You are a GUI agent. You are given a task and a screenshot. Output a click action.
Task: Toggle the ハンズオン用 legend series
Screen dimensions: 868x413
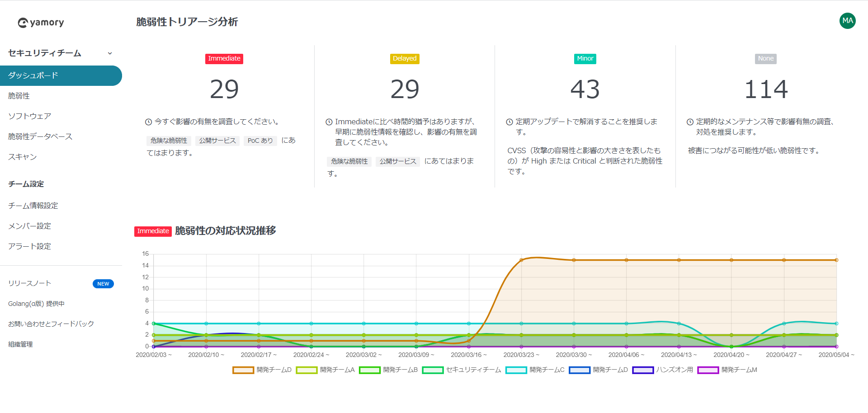(663, 370)
